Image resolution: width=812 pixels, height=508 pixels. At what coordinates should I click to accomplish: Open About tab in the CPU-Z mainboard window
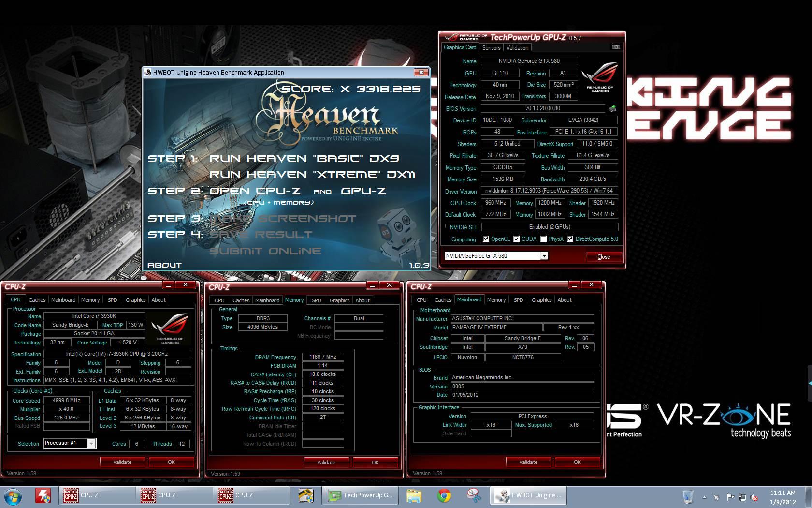(x=564, y=300)
